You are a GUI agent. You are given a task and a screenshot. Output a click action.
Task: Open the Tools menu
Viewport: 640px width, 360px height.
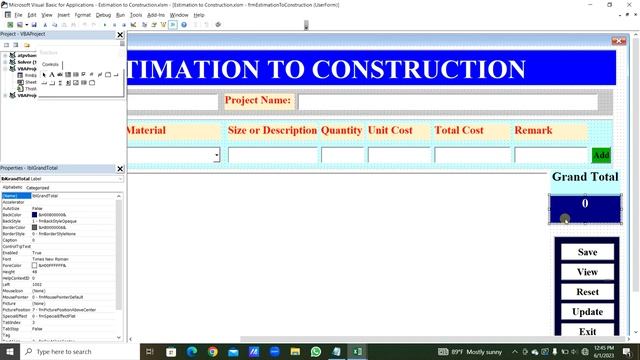(x=136, y=15)
